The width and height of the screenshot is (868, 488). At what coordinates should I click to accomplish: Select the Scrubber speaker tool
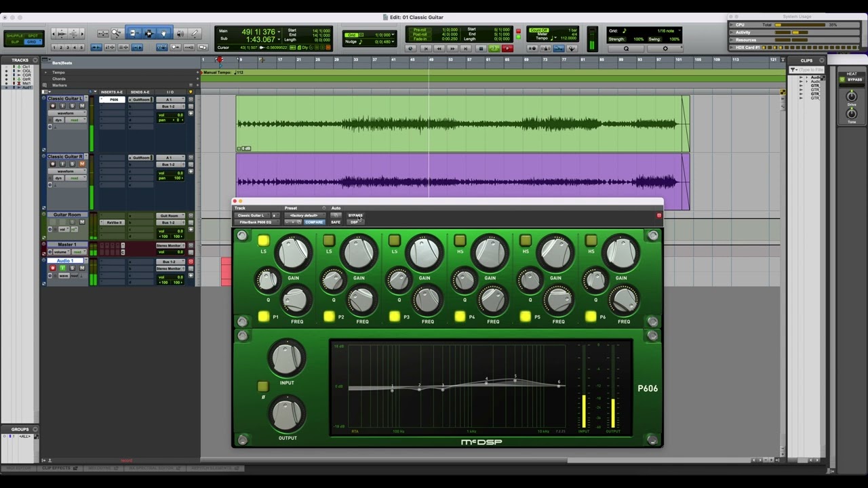(x=180, y=33)
